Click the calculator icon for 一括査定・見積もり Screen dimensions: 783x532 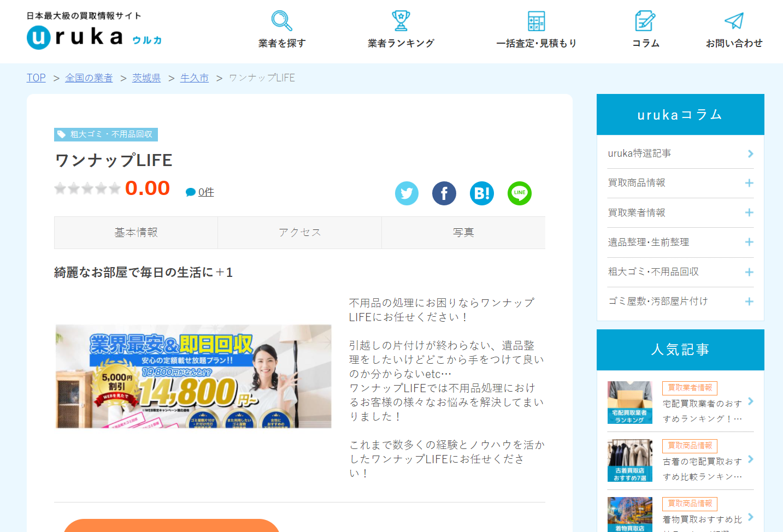536,21
